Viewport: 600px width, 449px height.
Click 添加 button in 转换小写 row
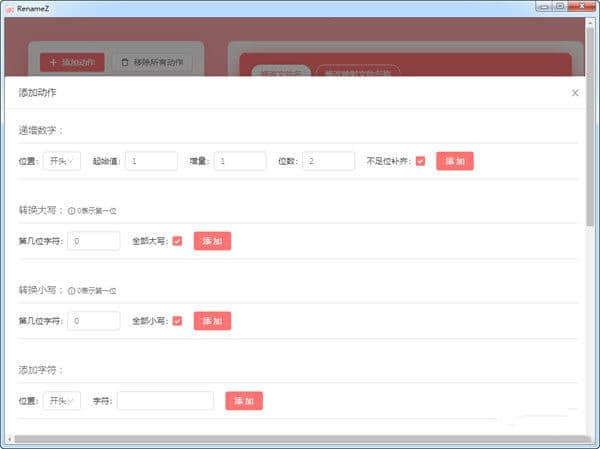212,321
